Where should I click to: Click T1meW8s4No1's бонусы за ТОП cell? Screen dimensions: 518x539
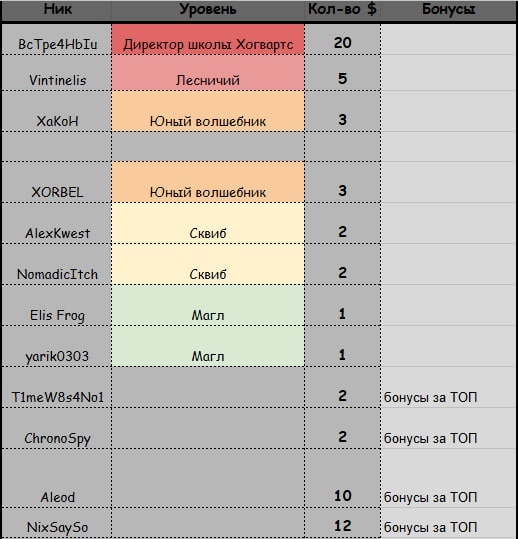pos(449,387)
